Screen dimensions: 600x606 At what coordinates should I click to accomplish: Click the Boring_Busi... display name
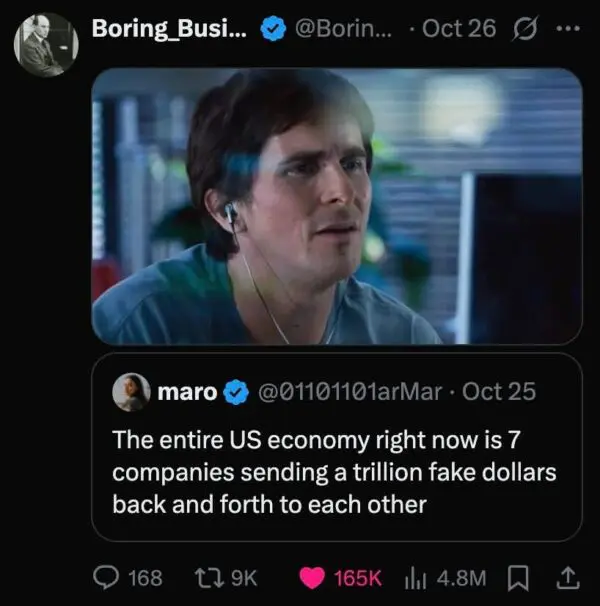click(x=166, y=28)
